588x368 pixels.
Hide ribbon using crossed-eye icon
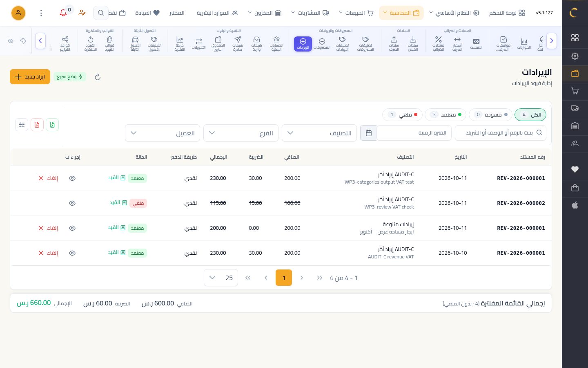11,41
